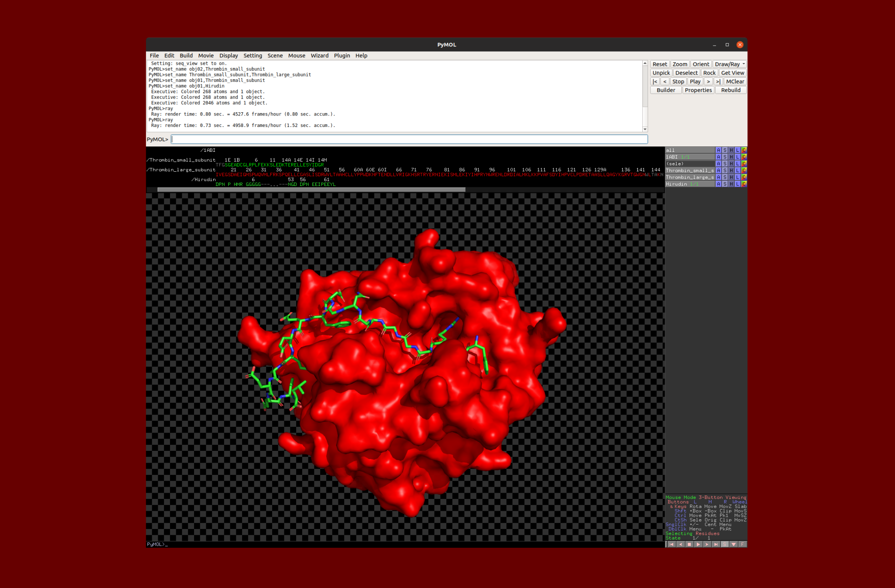Viewport: 895px width, 588px height.
Task: Open the File menu
Action: pyautogui.click(x=154, y=56)
